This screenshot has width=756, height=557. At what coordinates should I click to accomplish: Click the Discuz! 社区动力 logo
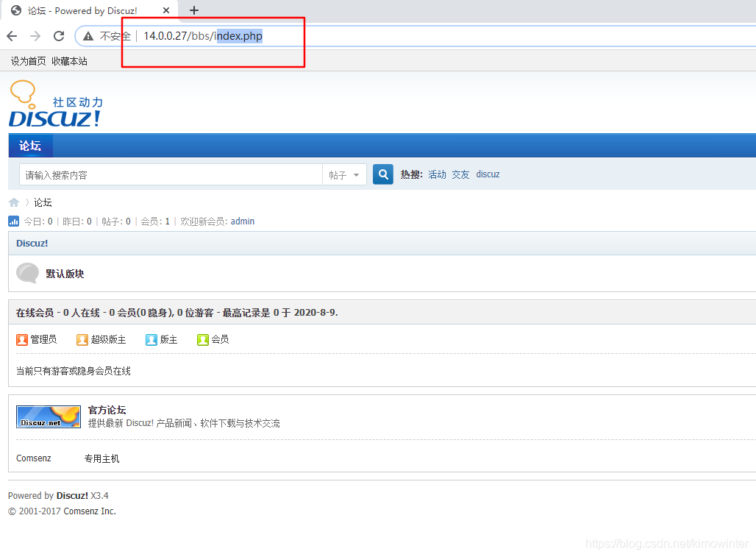(55, 104)
